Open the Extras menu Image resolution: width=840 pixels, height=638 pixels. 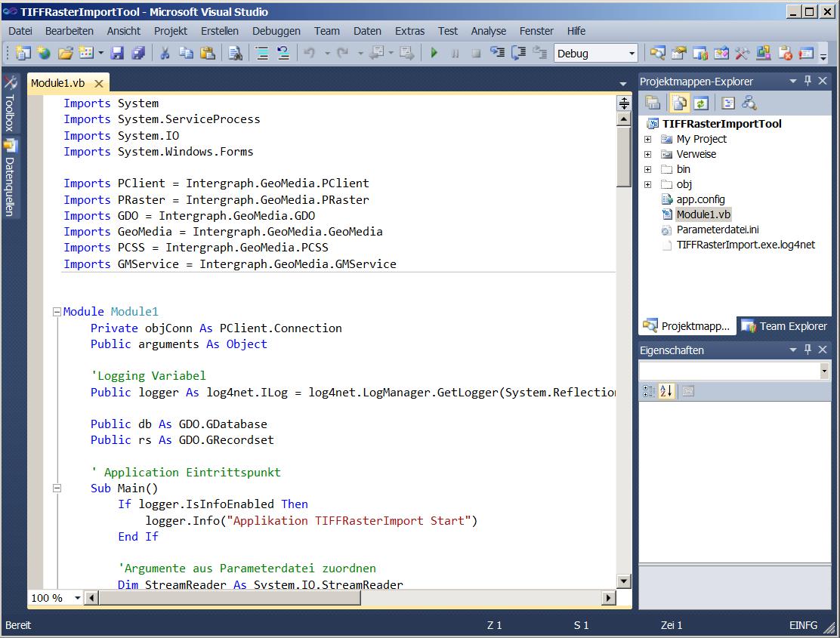coord(410,31)
